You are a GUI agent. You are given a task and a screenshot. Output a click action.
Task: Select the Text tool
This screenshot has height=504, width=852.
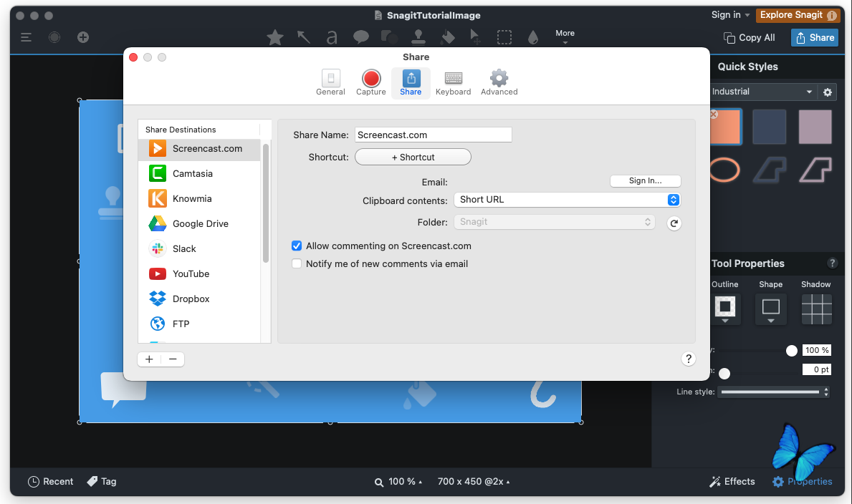click(x=332, y=37)
